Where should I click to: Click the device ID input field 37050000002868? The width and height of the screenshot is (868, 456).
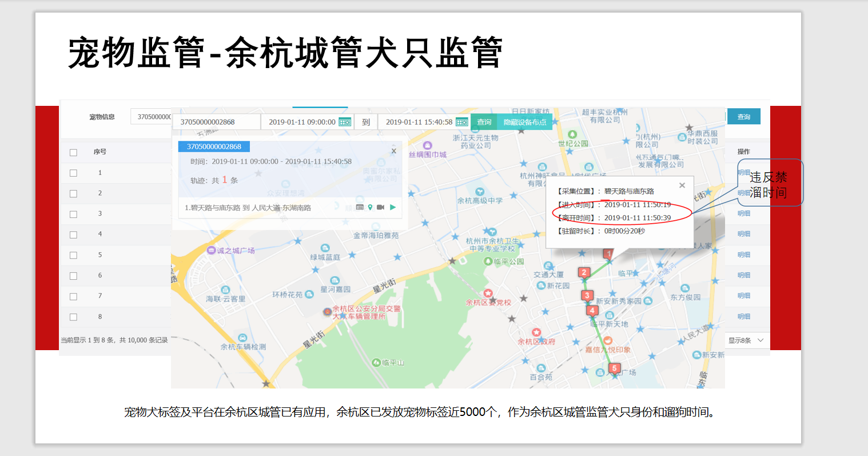click(x=217, y=121)
